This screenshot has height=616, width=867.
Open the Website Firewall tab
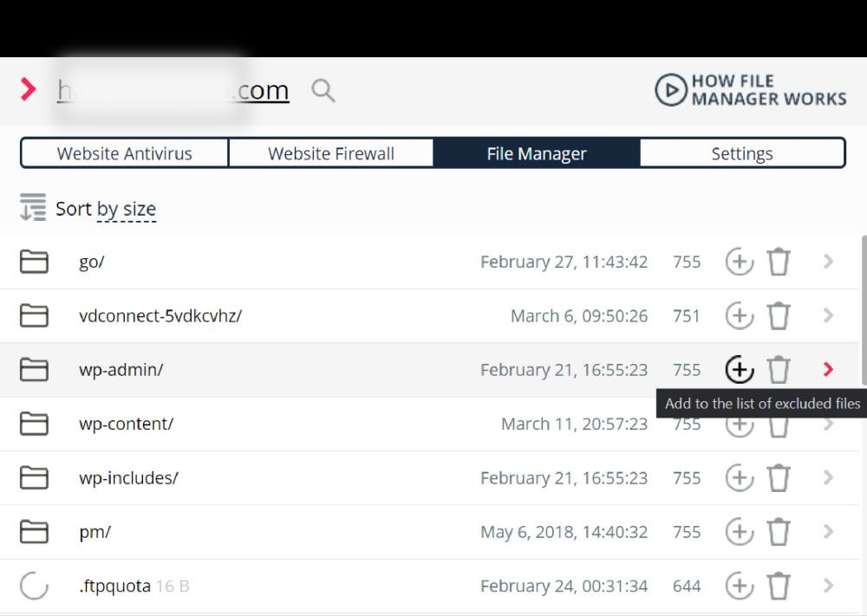click(331, 154)
